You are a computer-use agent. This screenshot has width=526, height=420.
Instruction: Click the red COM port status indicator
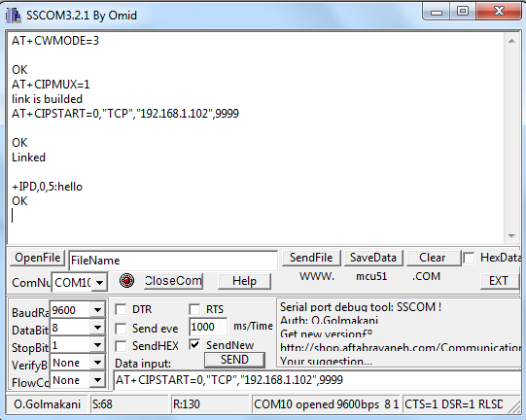pos(126,280)
